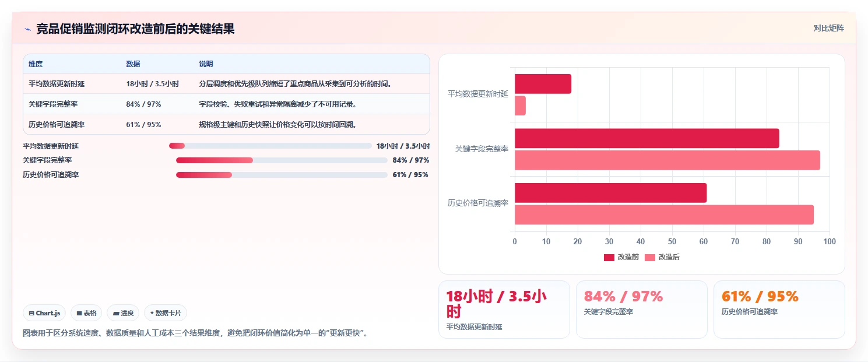Screen dimensions: 868x362
Task: Click the 61% / 95% value after the progress bar
Action: pos(410,175)
